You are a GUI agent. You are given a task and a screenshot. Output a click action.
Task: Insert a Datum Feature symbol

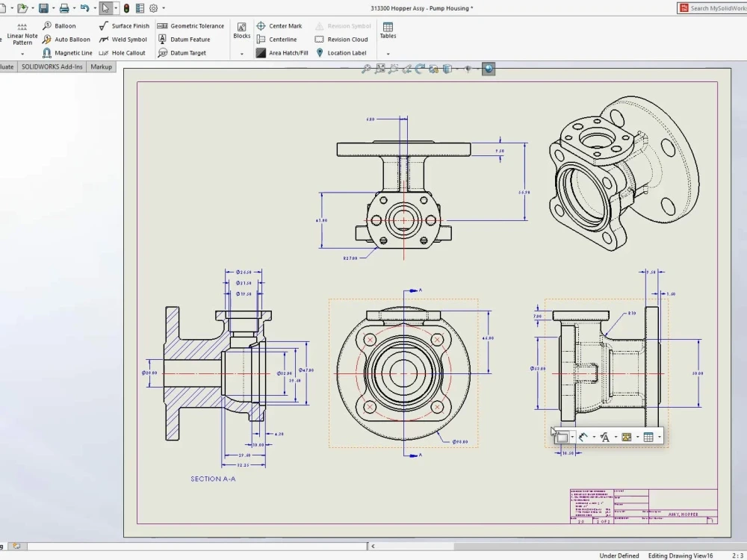pos(184,40)
